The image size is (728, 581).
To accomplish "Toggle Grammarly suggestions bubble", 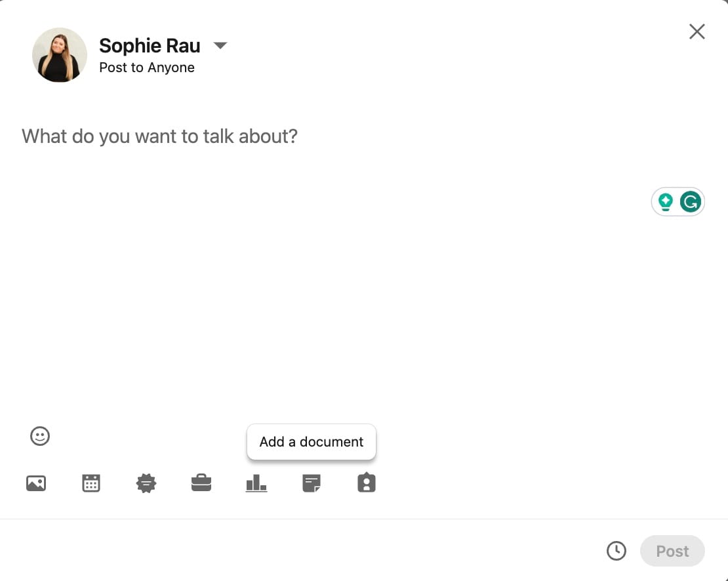I will click(665, 201).
